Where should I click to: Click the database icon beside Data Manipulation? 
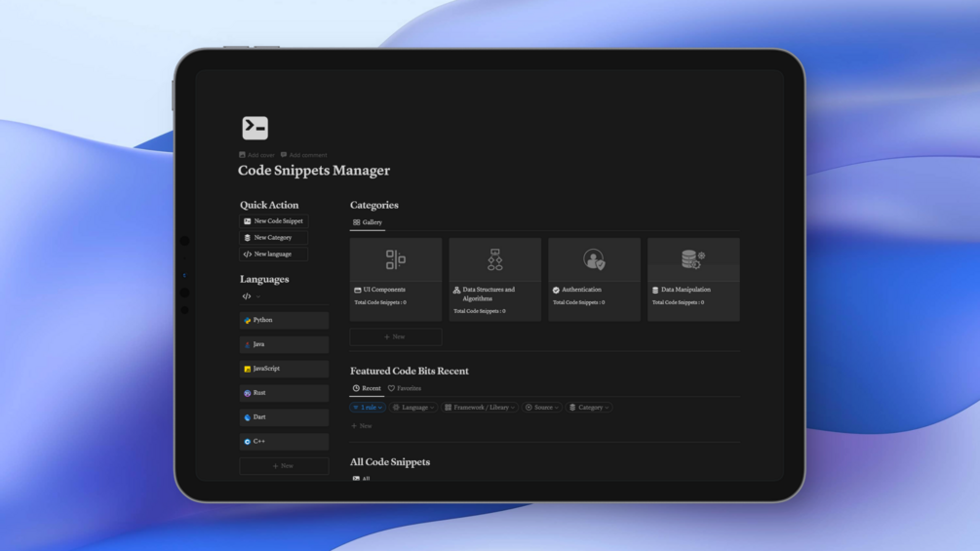(x=655, y=291)
